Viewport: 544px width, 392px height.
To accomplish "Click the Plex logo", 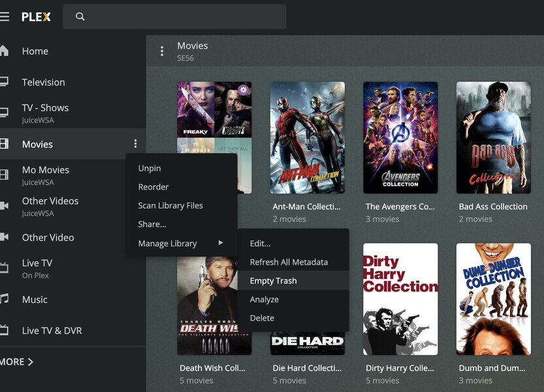I will [36, 17].
